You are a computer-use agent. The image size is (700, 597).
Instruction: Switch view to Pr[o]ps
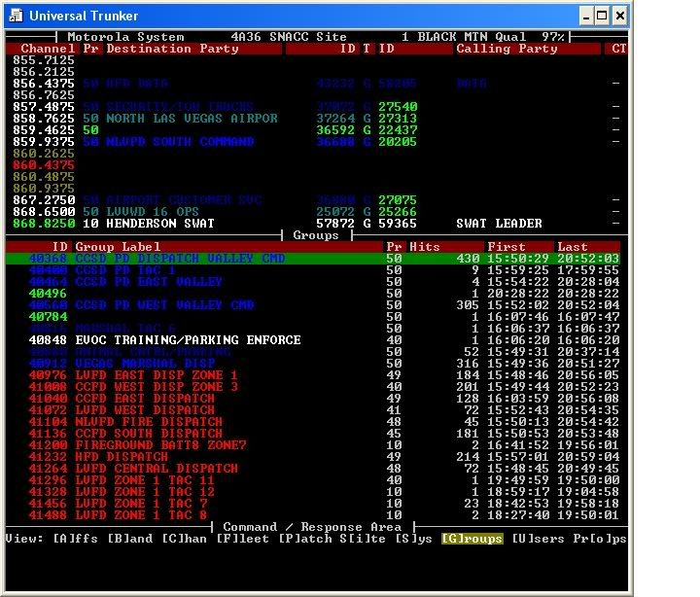pos(600,539)
